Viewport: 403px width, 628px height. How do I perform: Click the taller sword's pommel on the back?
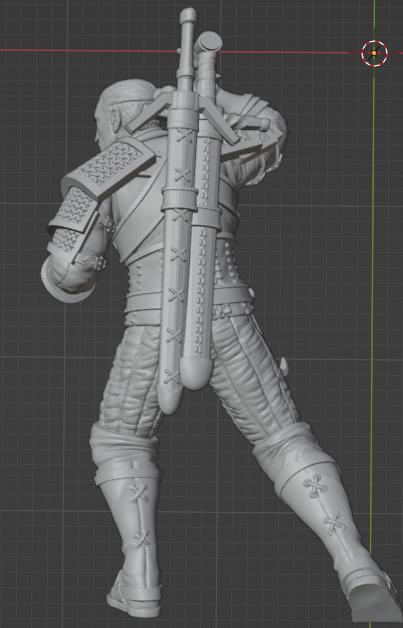[188, 15]
